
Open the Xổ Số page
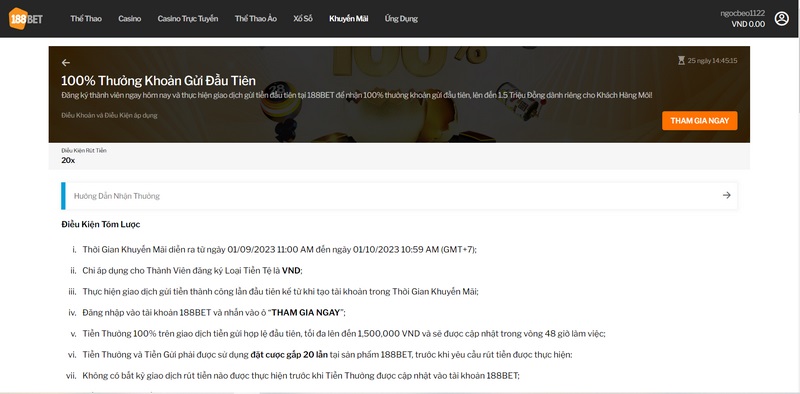click(303, 19)
